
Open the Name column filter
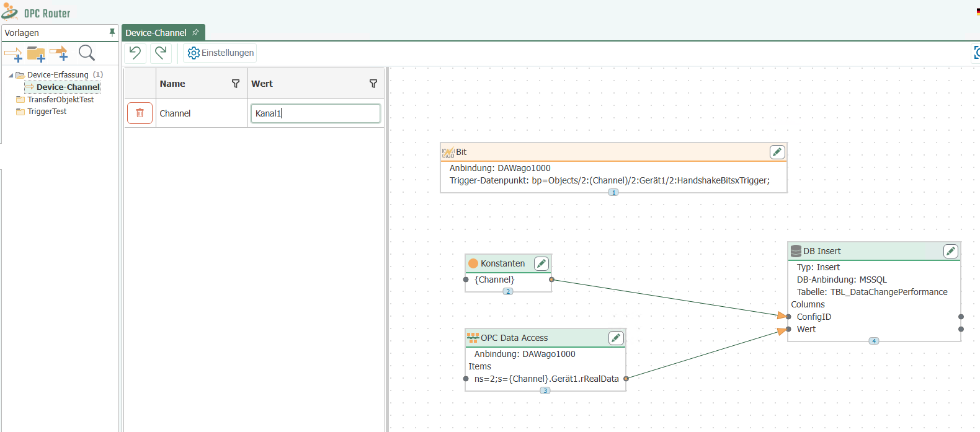[236, 84]
